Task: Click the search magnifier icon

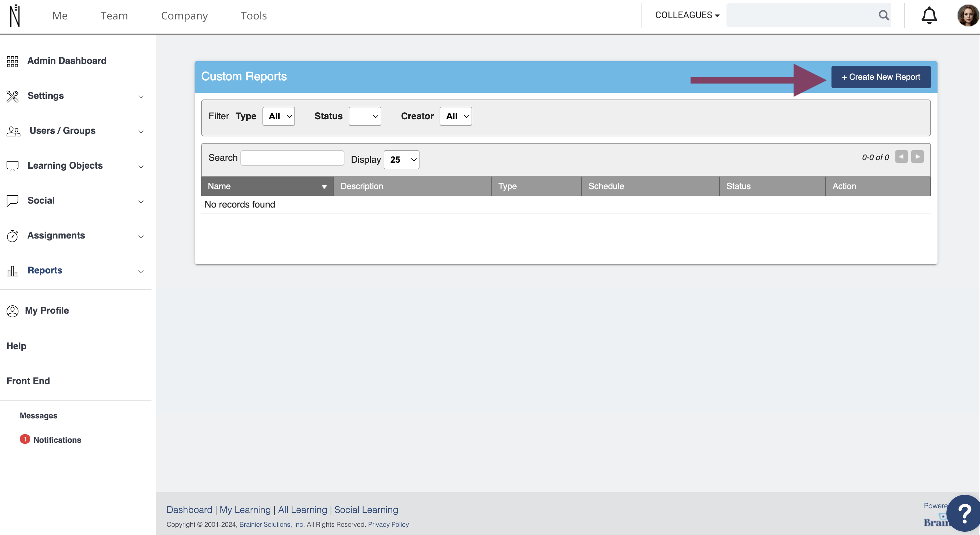Action: (884, 15)
